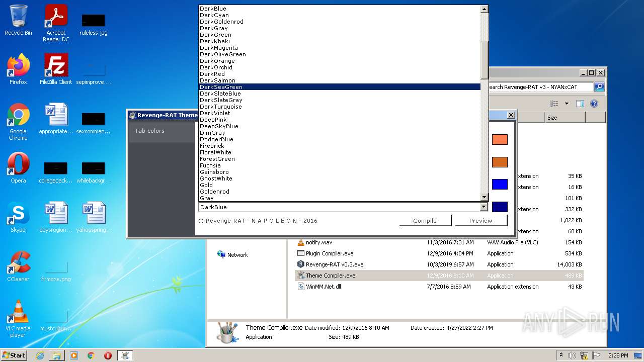The width and height of the screenshot is (644, 362).
Task: Click the color list scrollbar thumb
Action: [484, 60]
